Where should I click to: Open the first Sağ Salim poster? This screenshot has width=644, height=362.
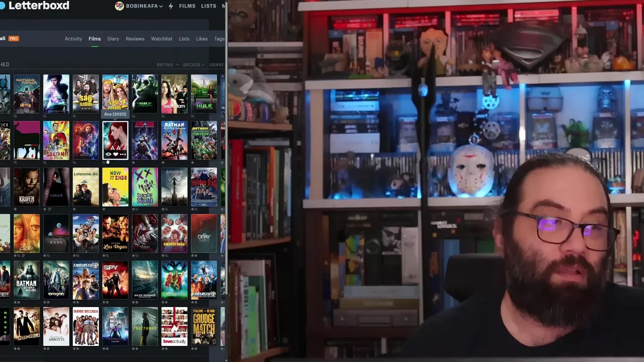tap(86, 94)
